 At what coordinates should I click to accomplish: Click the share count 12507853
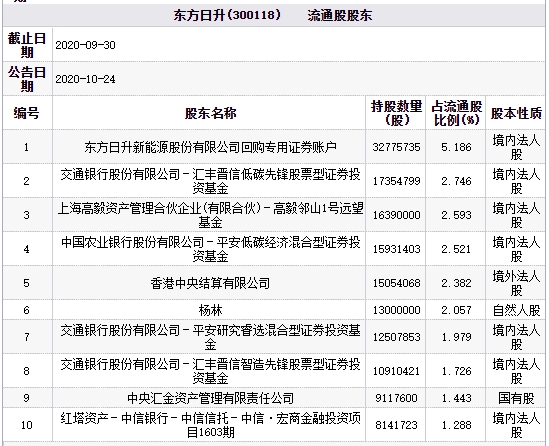(396, 337)
